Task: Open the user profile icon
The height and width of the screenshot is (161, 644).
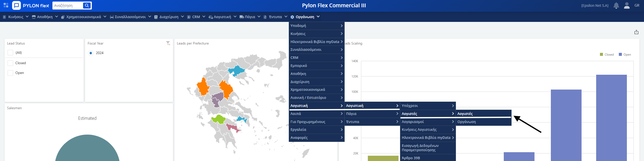Action: pyautogui.click(x=627, y=5)
